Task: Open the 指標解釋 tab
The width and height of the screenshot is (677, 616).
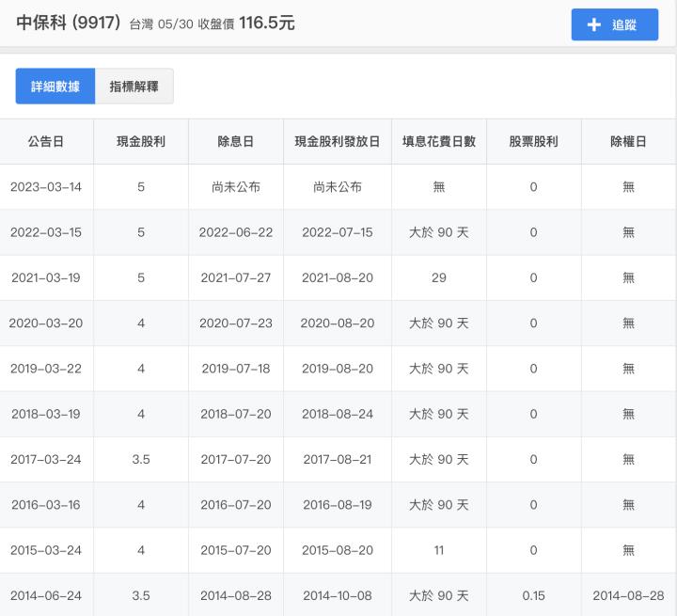Action: pos(134,87)
